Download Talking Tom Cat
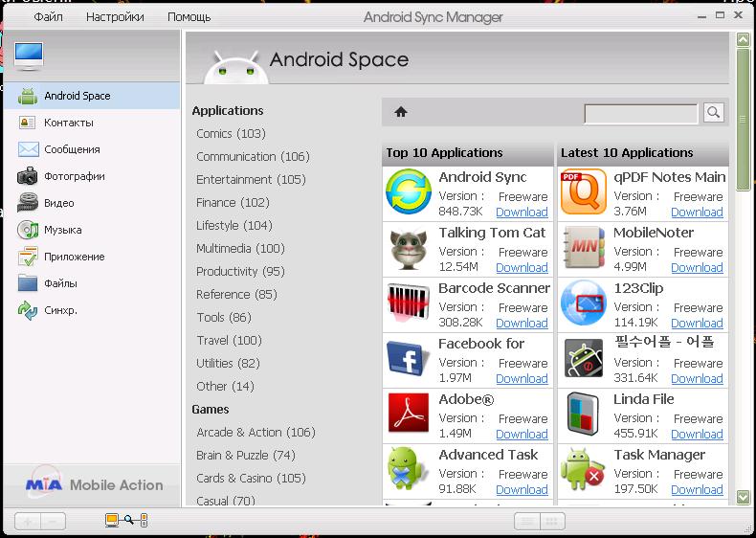Image resolution: width=756 pixels, height=538 pixels. pos(522,267)
